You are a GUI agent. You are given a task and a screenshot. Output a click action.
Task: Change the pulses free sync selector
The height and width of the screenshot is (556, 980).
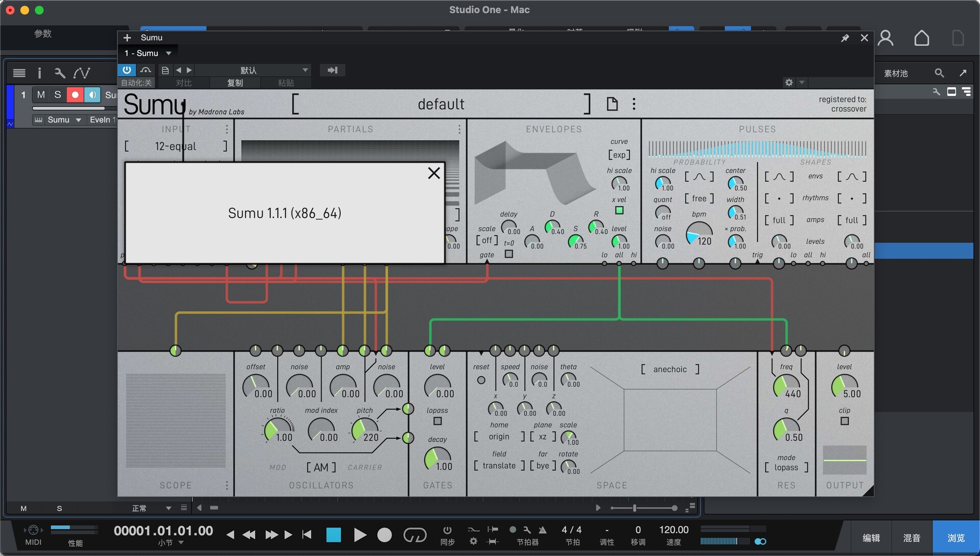699,198
